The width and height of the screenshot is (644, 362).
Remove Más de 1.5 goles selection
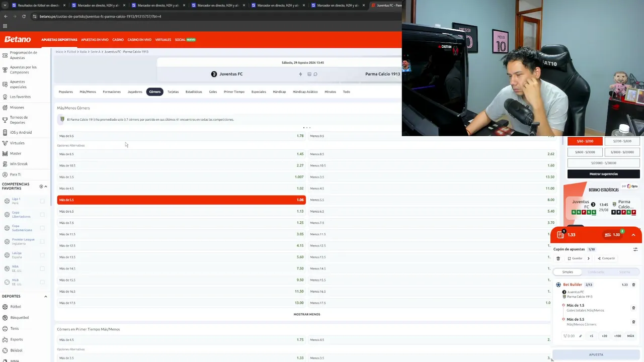633,308
